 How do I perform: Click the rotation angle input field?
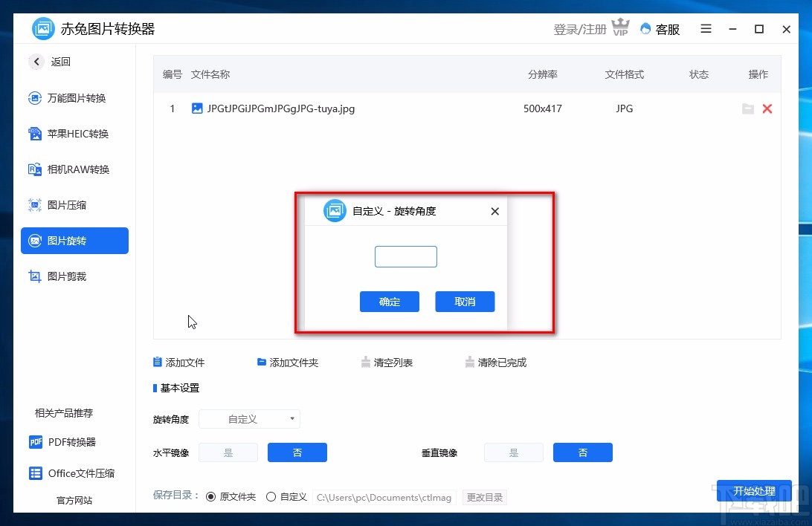coord(406,256)
